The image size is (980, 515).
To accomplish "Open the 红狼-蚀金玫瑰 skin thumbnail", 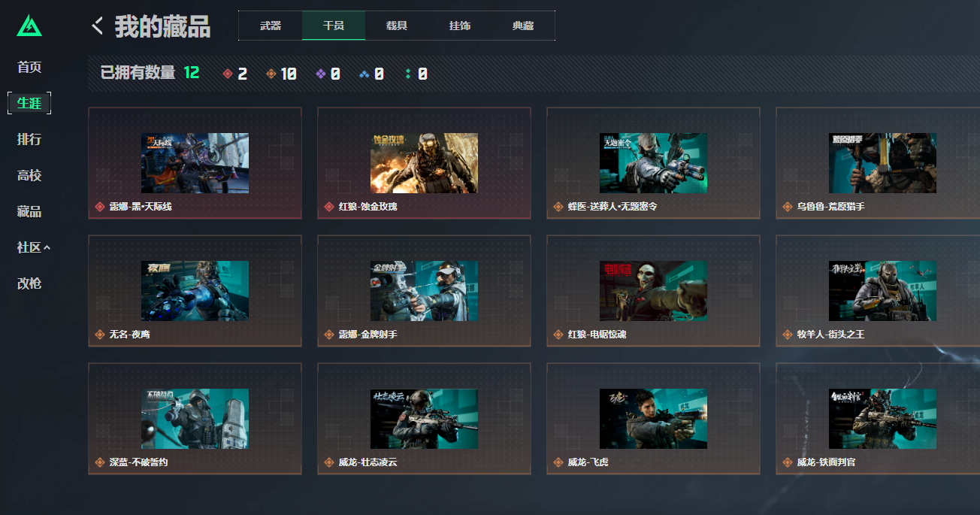I will point(424,163).
